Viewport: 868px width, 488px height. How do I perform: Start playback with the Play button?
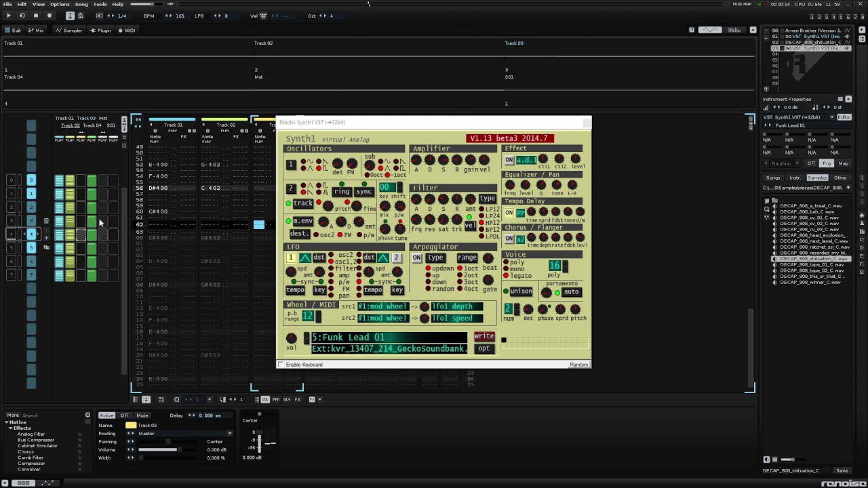[x=8, y=16]
